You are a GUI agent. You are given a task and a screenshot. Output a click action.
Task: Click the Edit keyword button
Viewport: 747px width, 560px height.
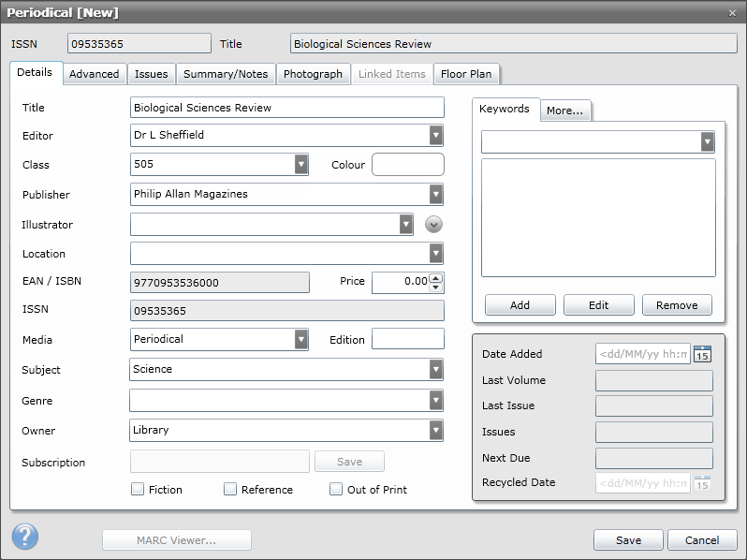coord(599,305)
